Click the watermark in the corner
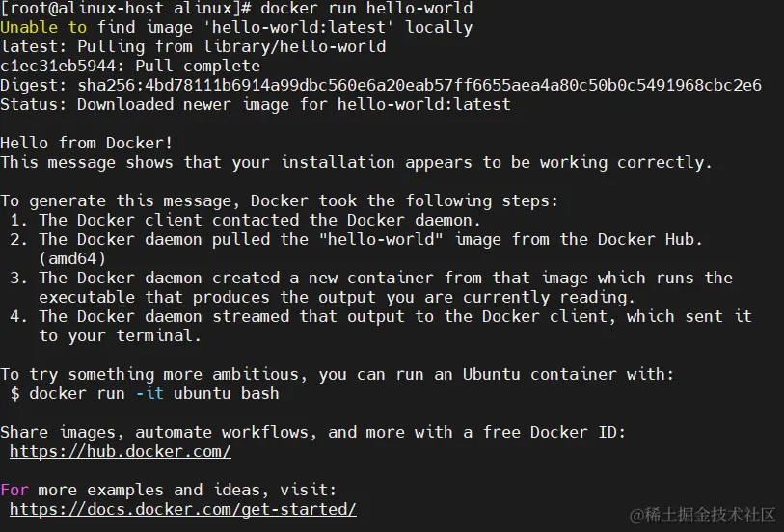 click(x=702, y=515)
